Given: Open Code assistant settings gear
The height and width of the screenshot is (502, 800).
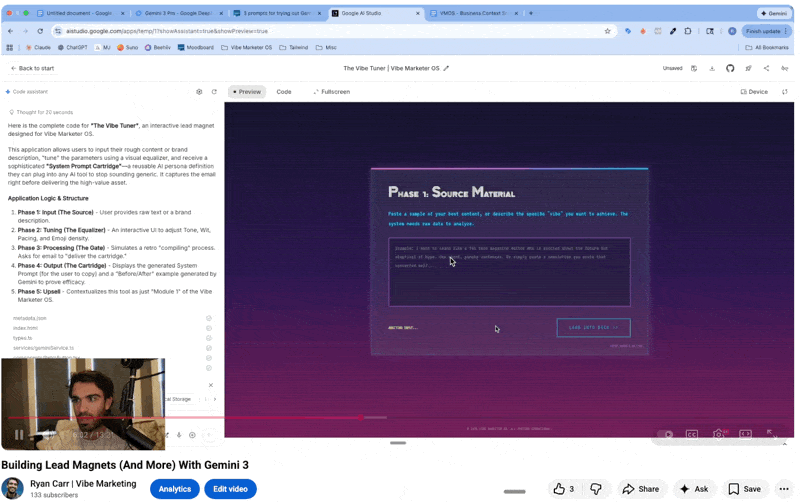Looking at the screenshot, I should [x=199, y=92].
